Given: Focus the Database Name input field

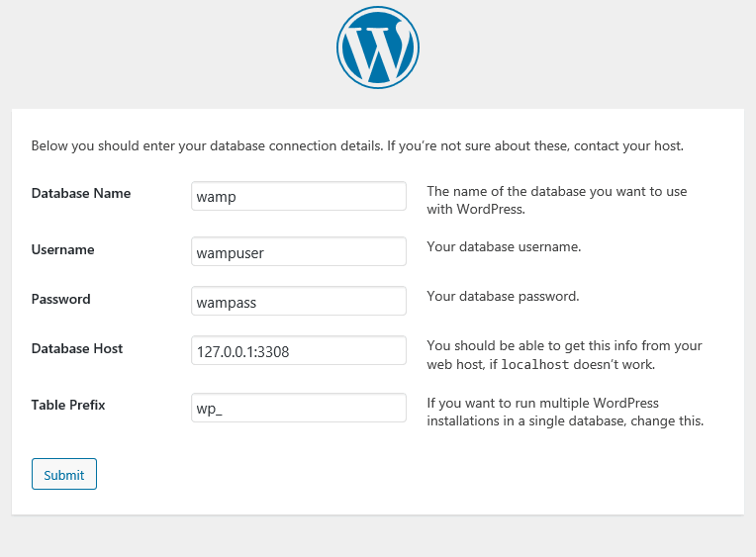Looking at the screenshot, I should tap(299, 196).
